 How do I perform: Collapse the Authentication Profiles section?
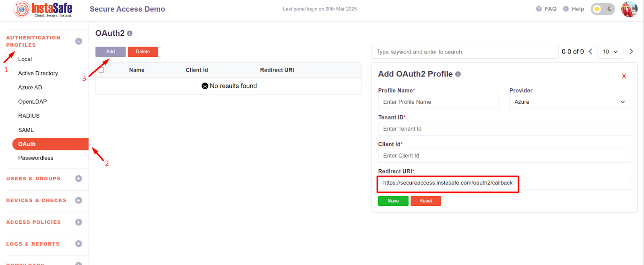point(78,41)
